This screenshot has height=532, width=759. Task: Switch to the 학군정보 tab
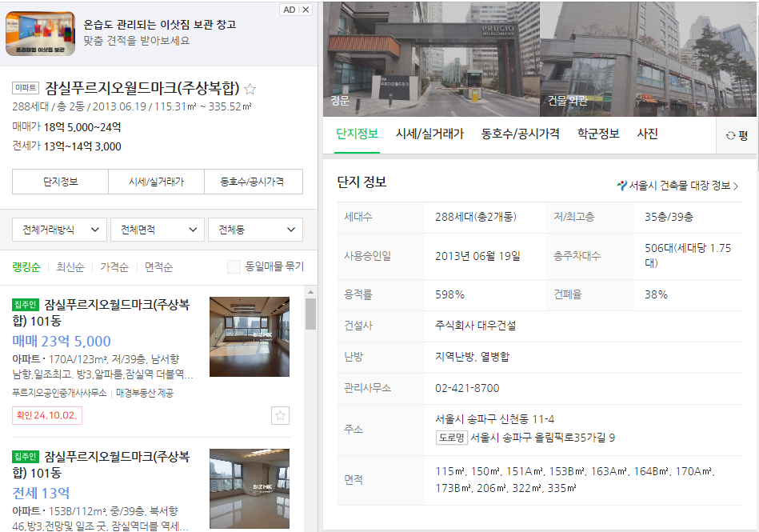(x=598, y=134)
